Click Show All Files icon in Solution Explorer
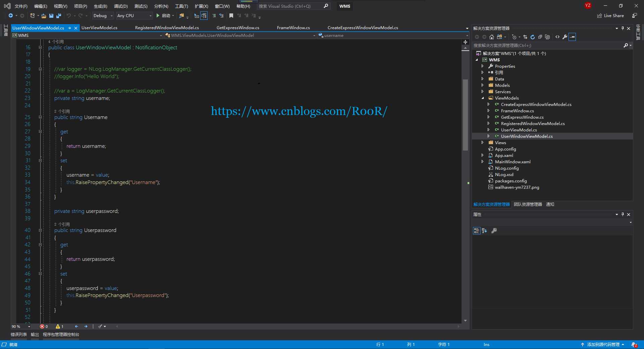The width and height of the screenshot is (644, 349). click(547, 37)
